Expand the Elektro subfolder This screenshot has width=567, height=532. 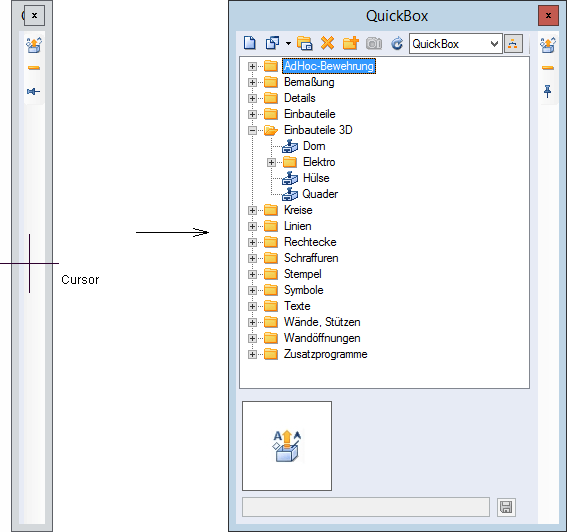[x=271, y=162]
